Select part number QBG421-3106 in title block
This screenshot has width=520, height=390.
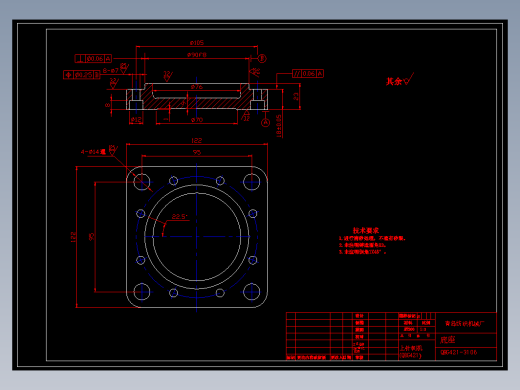pyautogui.click(x=458, y=352)
